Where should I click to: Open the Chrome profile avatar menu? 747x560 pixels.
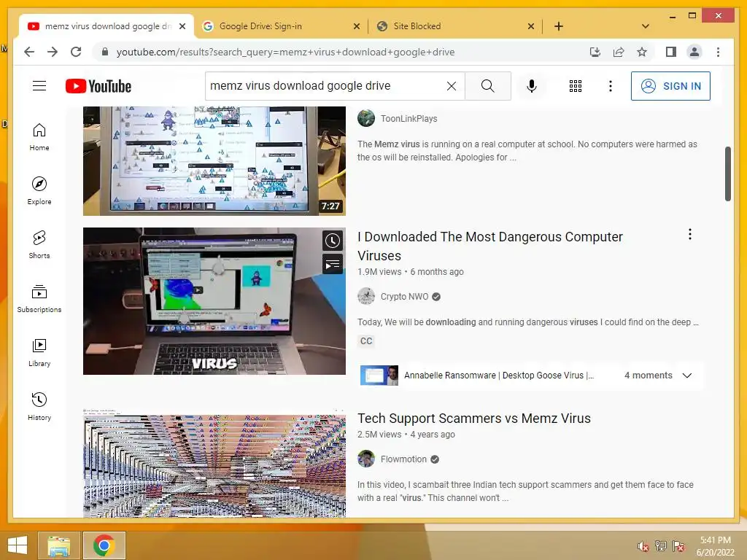pyautogui.click(x=694, y=52)
